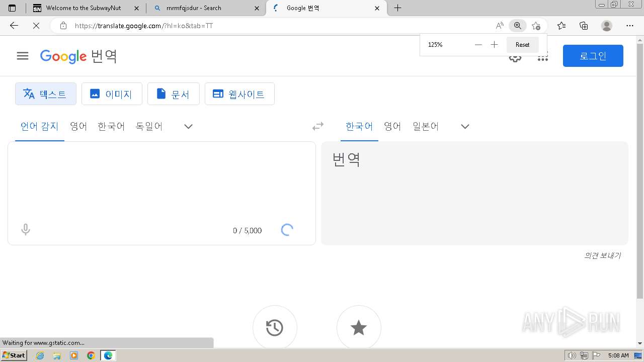Screen dimensions: 644x362
Task: Open the browser Settings and more menu
Action: (x=630, y=26)
